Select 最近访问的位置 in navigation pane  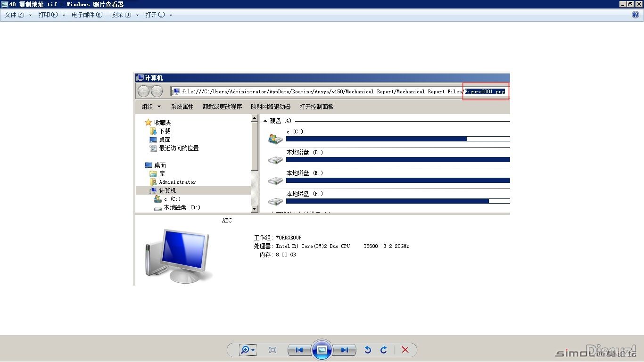(x=179, y=148)
